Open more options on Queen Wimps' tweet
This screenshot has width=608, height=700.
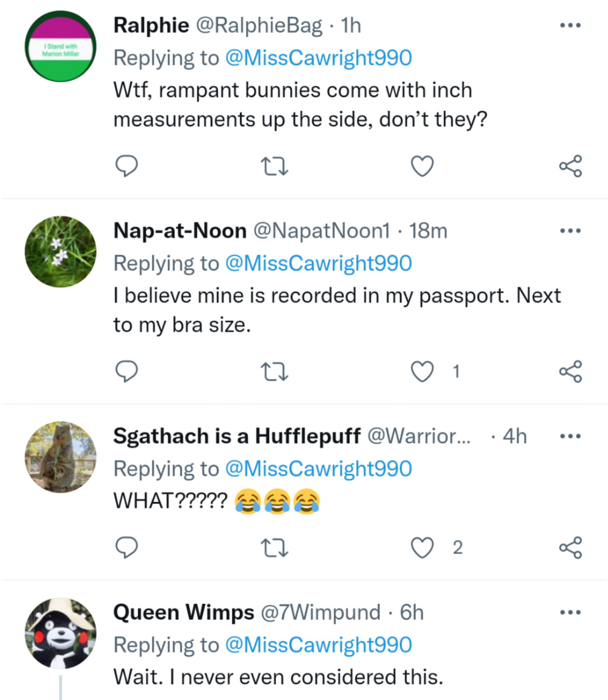[x=570, y=613]
